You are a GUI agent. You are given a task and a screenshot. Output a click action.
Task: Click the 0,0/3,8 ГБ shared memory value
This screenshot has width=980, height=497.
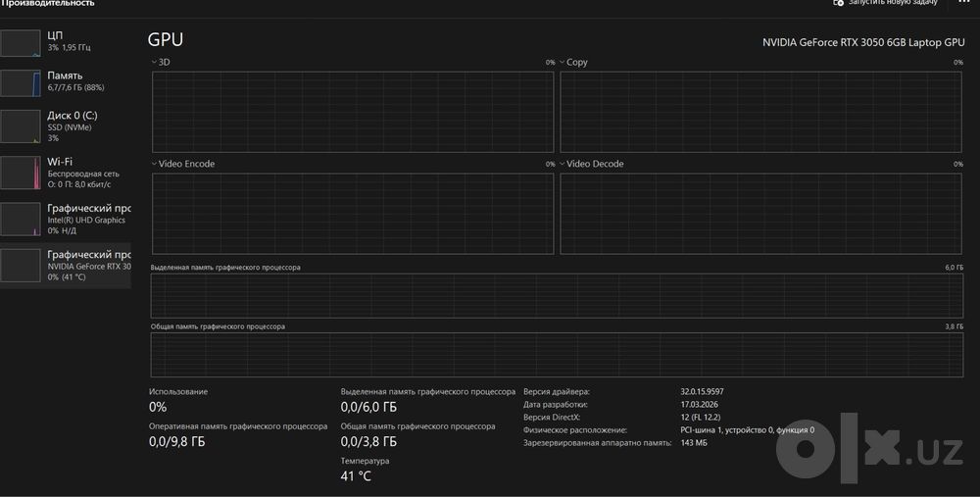(368, 441)
